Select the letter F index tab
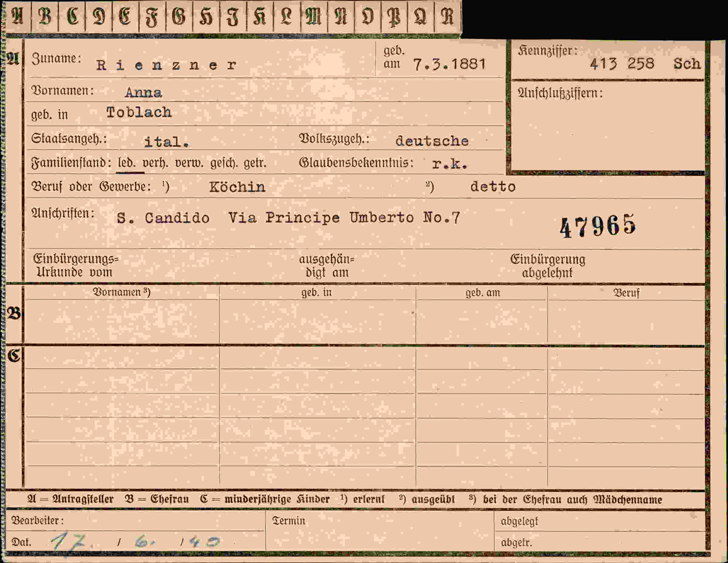This screenshot has width=728, height=563. coord(152,17)
